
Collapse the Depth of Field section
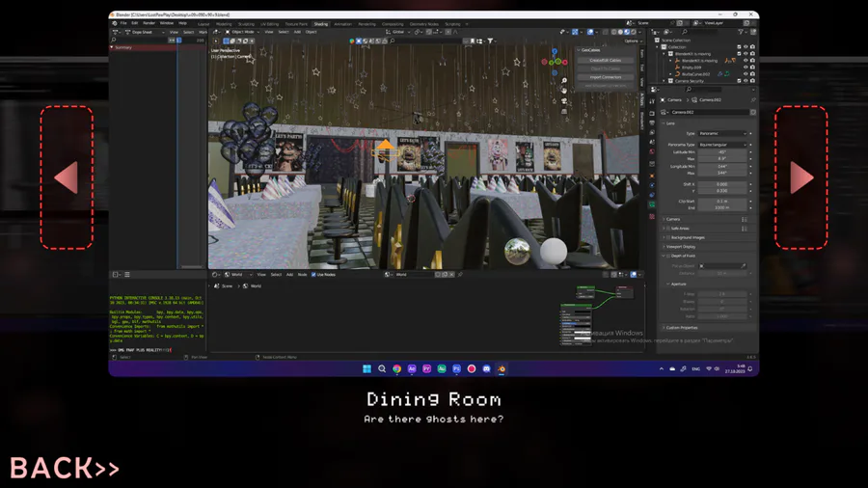click(x=665, y=256)
